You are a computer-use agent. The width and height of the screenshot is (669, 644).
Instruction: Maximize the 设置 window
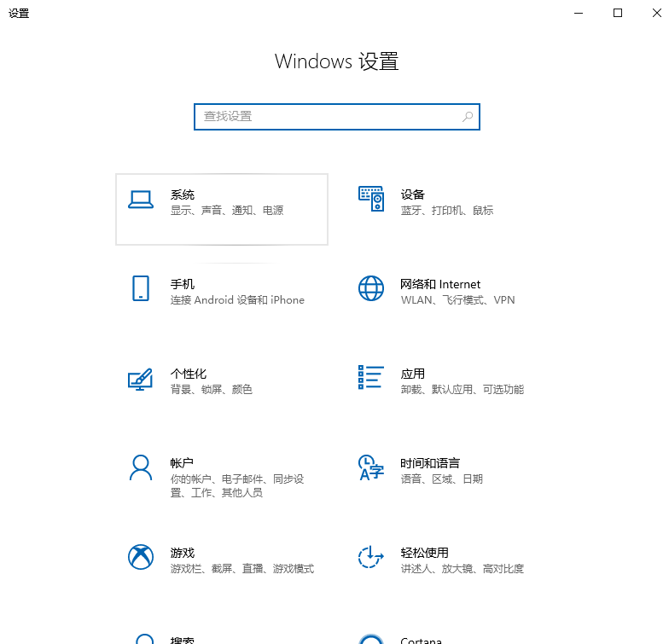point(618,13)
